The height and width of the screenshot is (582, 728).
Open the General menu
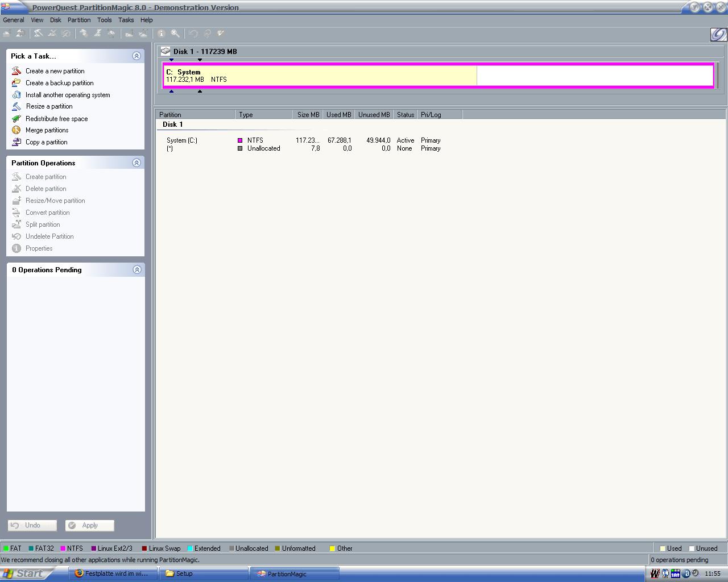point(14,20)
